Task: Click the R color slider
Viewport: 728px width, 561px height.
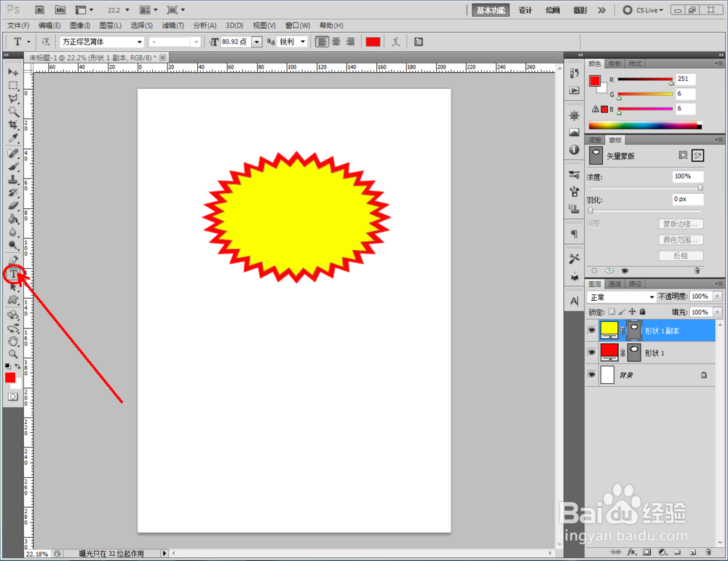Action: (x=645, y=80)
